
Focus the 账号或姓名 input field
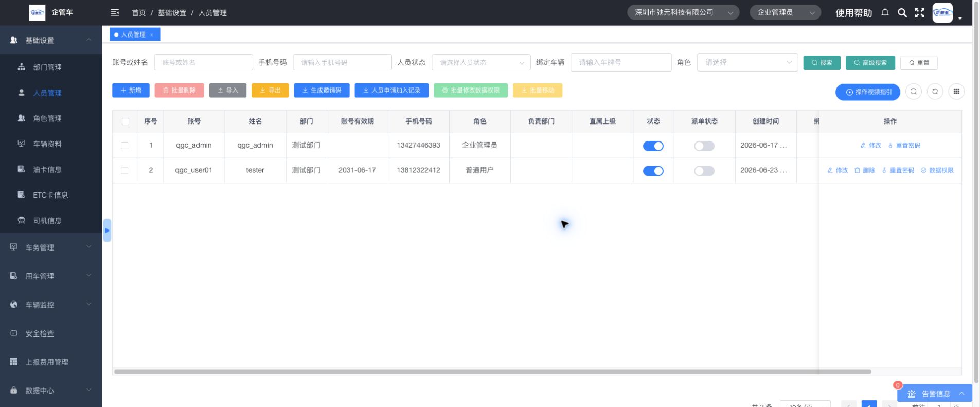204,62
